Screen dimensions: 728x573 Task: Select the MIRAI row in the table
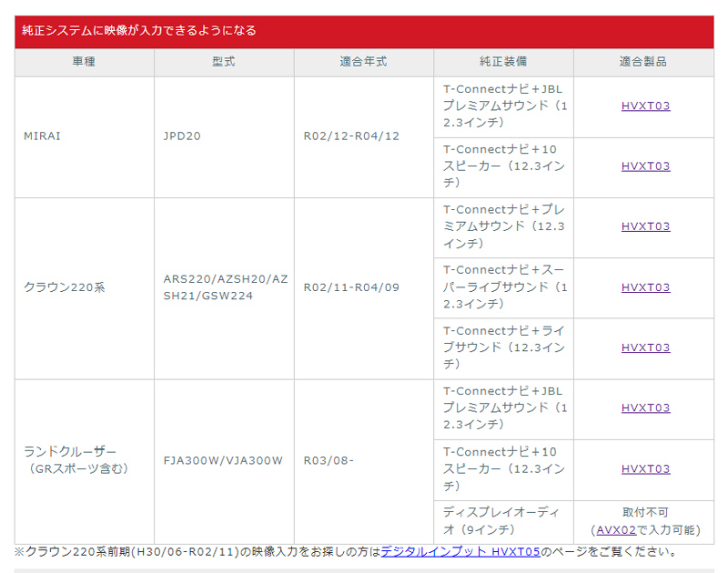pyautogui.click(x=41, y=136)
